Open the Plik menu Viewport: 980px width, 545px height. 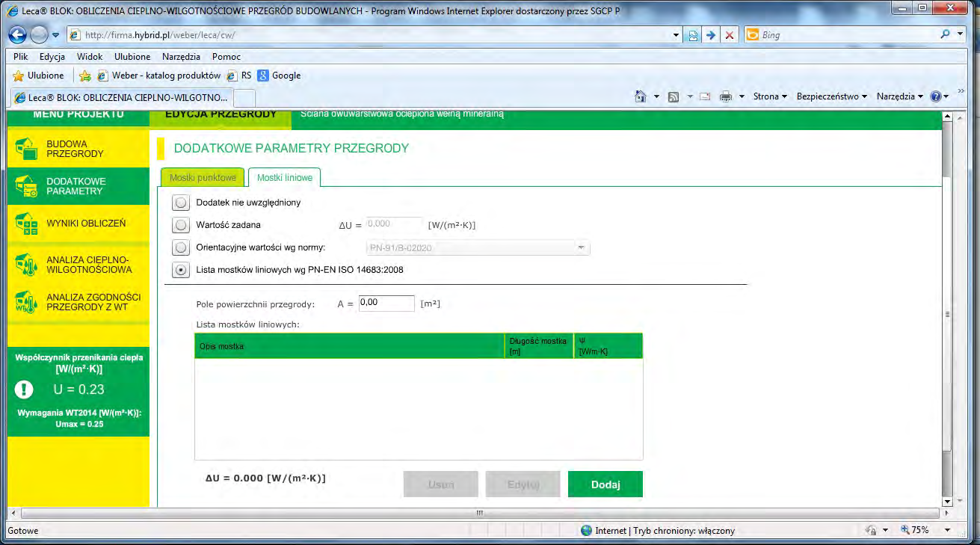pyautogui.click(x=21, y=57)
